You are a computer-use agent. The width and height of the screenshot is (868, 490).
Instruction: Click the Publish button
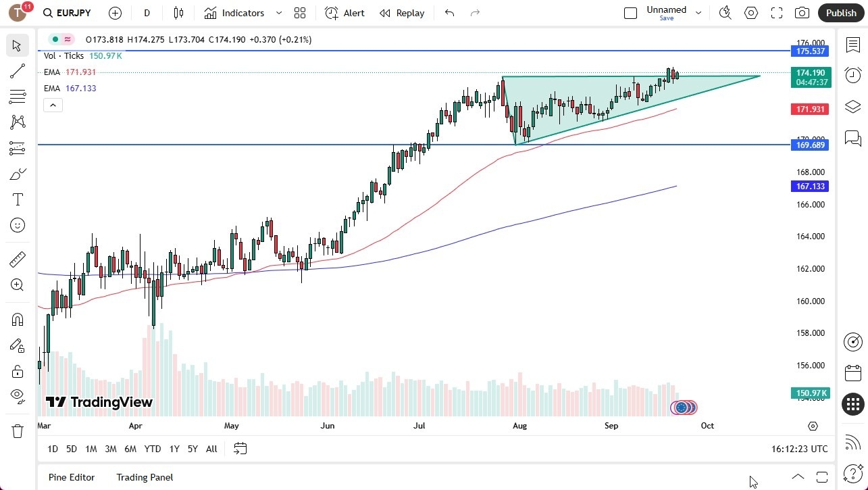pyautogui.click(x=840, y=12)
